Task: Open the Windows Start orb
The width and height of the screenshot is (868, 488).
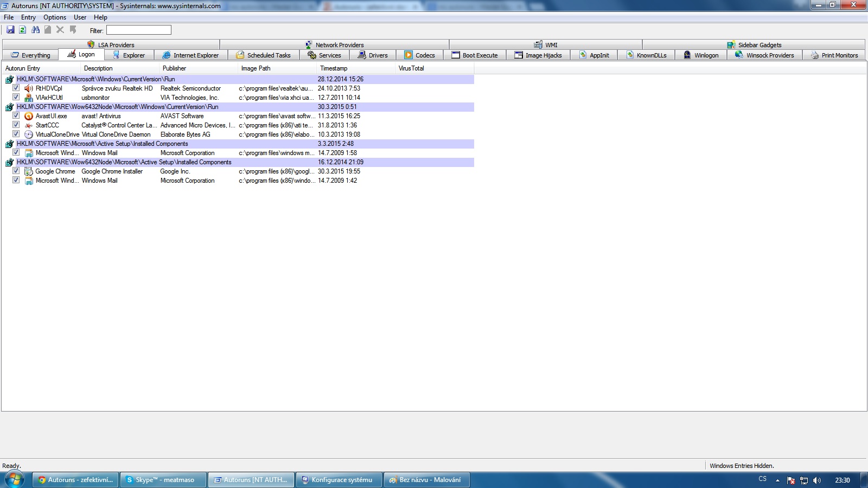Action: 15,480
